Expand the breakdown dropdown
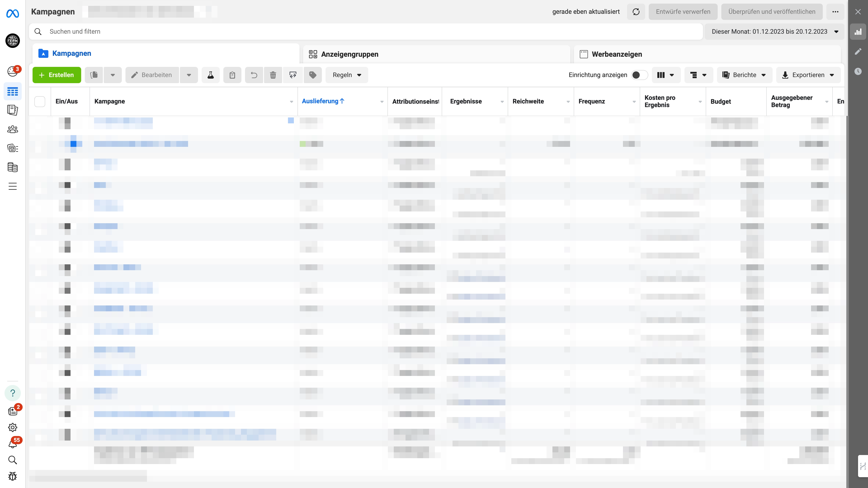868x488 pixels. point(698,75)
